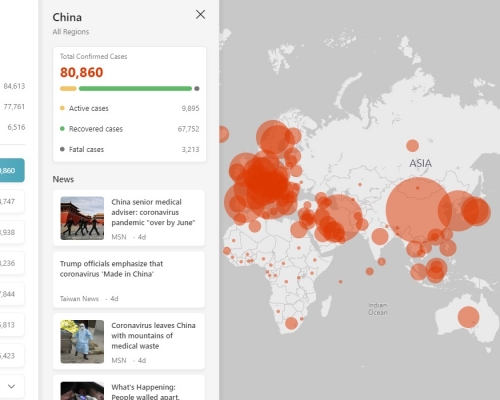Select list row ending in 236
The height and width of the screenshot is (400, 500).
pyautogui.click(x=12, y=263)
